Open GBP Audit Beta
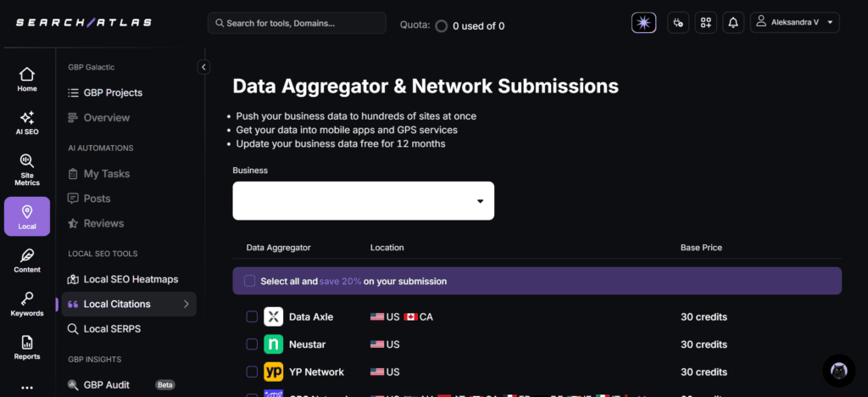The height and width of the screenshot is (397, 868). pyautogui.click(x=121, y=385)
